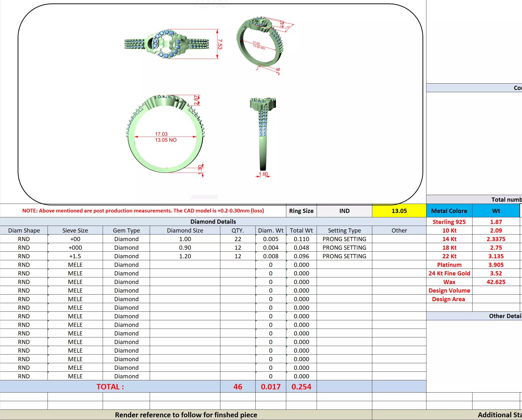Image resolution: width=522 pixels, height=420 pixels.
Task: Select QTY cell showing 22
Action: pos(238,239)
